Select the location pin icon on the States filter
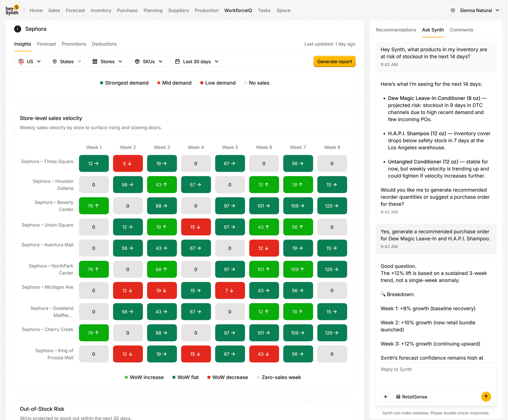The width and height of the screenshot is (508, 420). [55, 61]
